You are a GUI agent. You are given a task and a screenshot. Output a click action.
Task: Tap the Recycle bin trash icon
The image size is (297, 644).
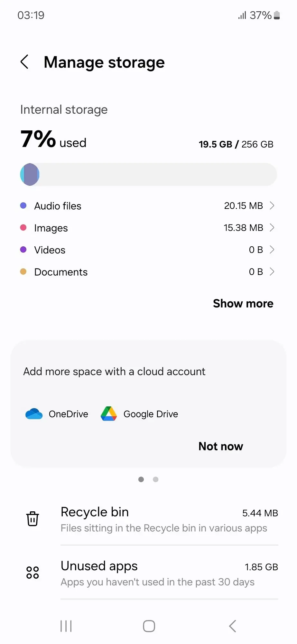click(32, 519)
